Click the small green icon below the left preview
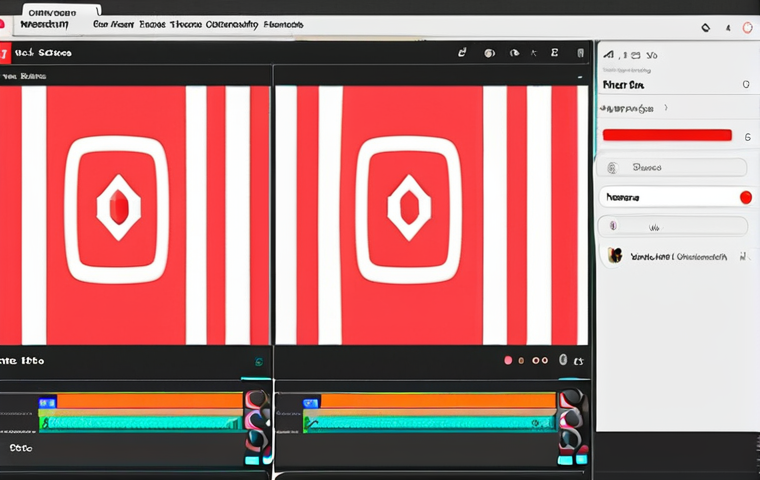Viewport: 760px width, 480px height. tap(259, 361)
